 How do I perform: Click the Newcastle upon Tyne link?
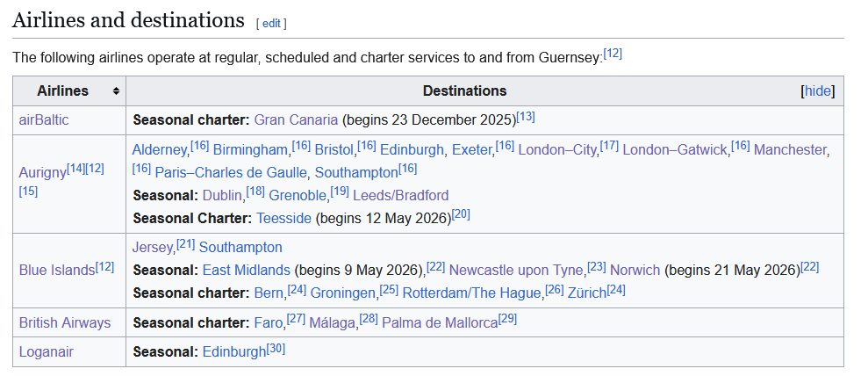(515, 270)
